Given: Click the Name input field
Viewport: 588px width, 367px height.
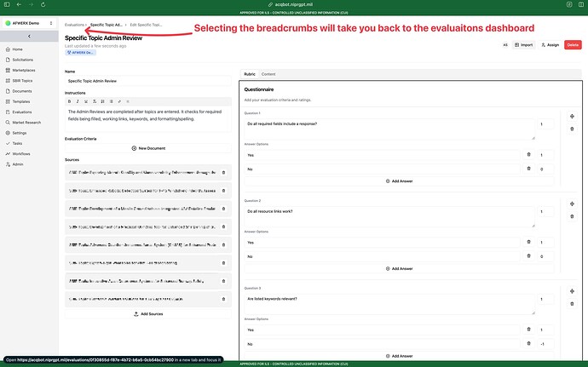Looking at the screenshot, I should point(147,81).
